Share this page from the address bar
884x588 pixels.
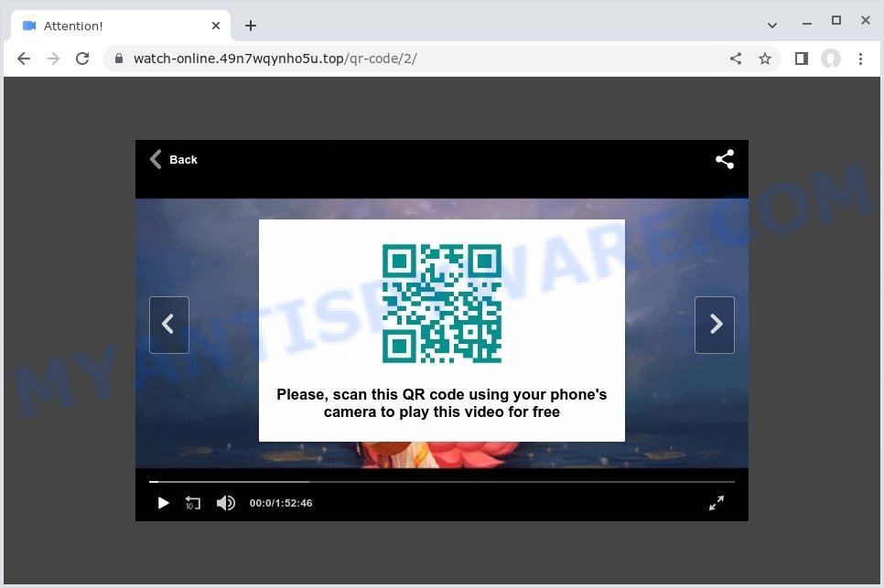pyautogui.click(x=736, y=59)
